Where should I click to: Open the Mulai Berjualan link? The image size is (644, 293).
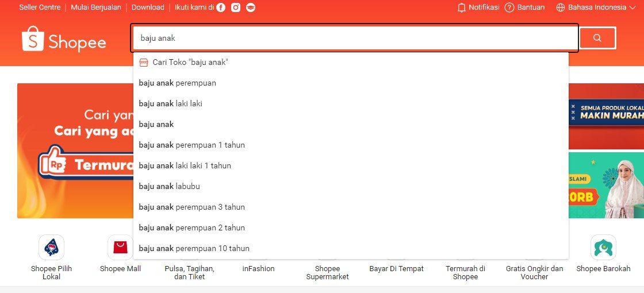point(96,7)
